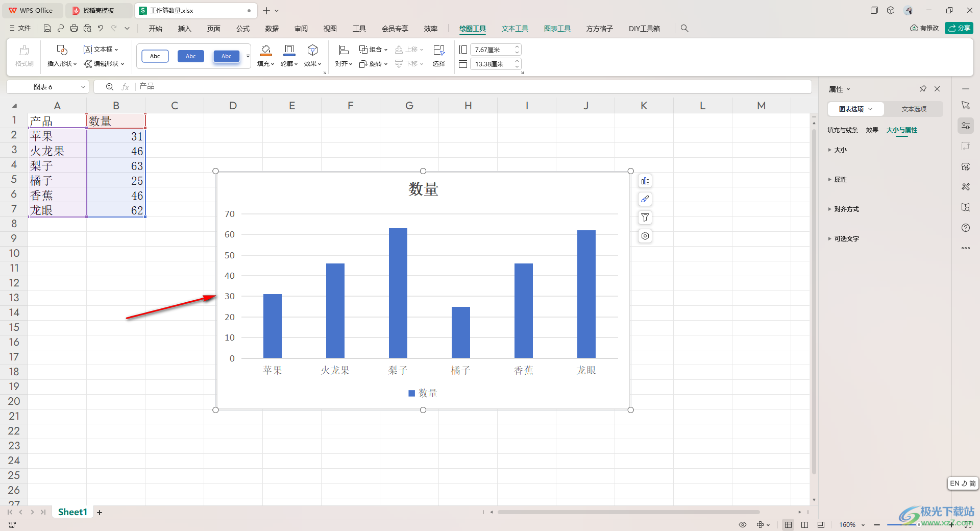Click the chart title 数量
Image resolution: width=980 pixels, height=531 pixels.
[423, 189]
